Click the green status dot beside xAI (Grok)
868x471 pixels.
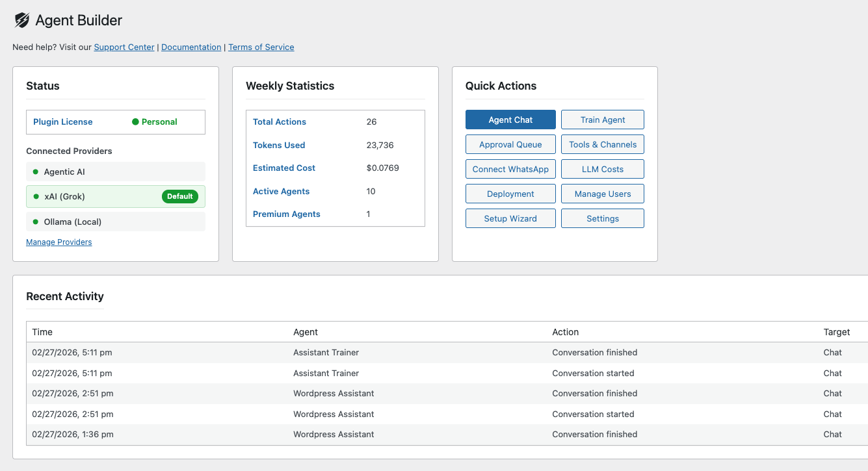(35, 196)
